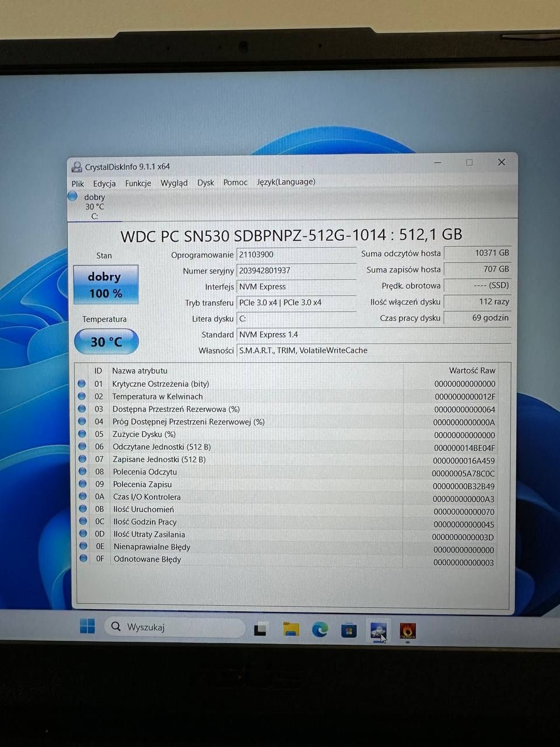Click the Standard field NVM Express 1.4
560x747 pixels.
pyautogui.click(x=374, y=334)
